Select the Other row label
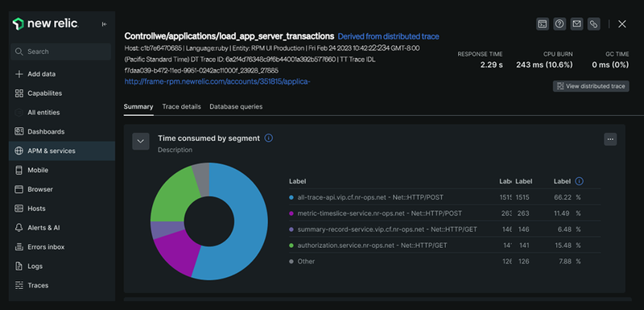Screen dimensions: 644x310 pos(306,262)
